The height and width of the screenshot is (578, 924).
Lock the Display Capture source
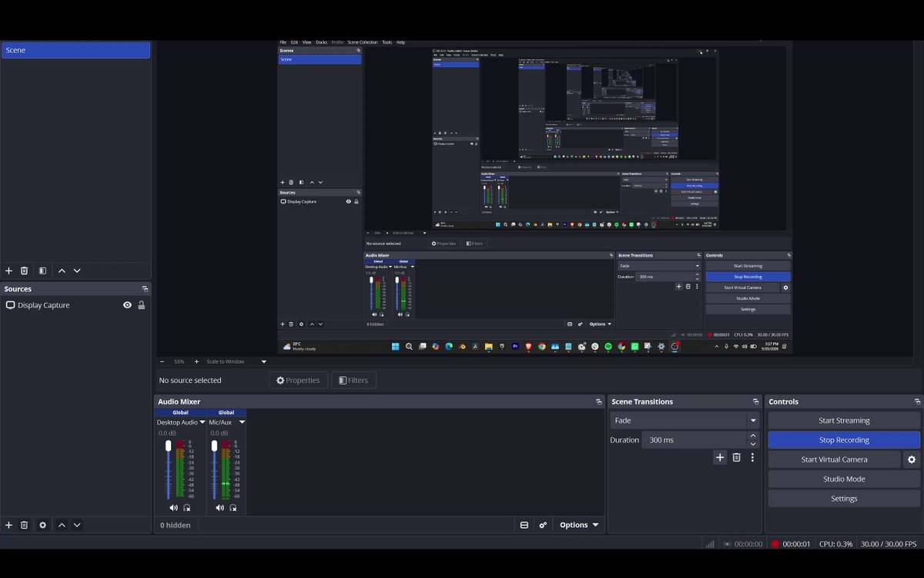tap(142, 305)
